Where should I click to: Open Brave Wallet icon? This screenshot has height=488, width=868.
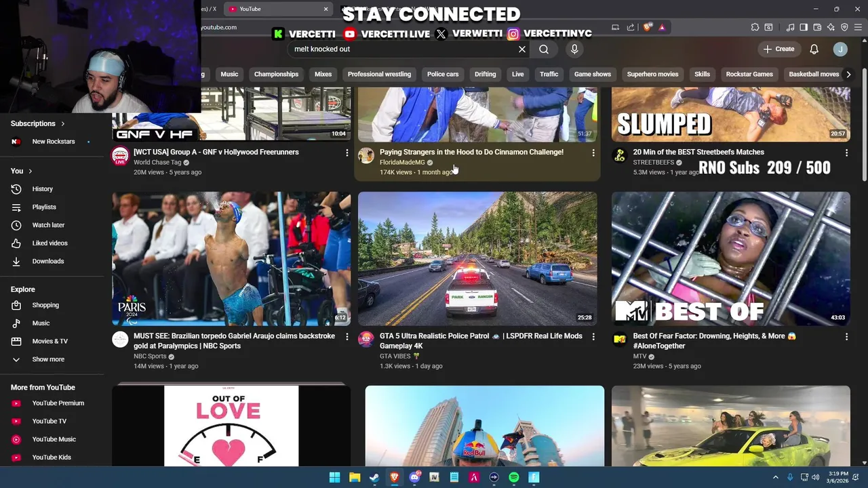(817, 27)
